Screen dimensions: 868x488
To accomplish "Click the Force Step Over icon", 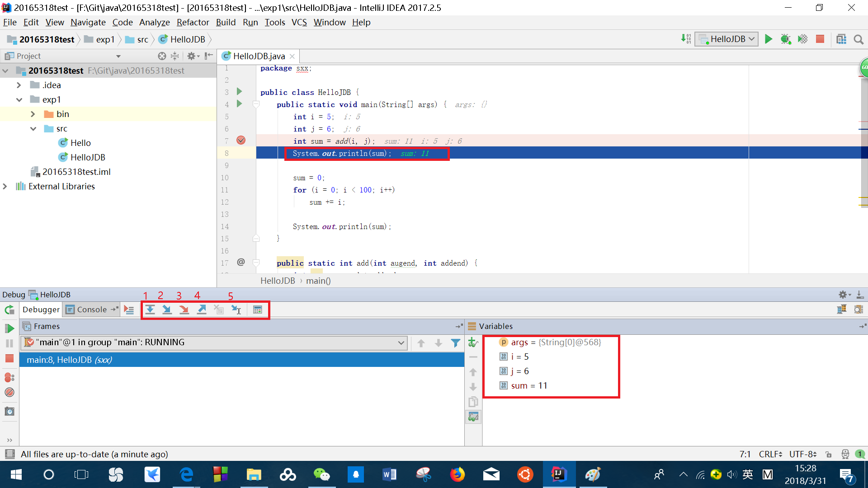I will [x=183, y=309].
